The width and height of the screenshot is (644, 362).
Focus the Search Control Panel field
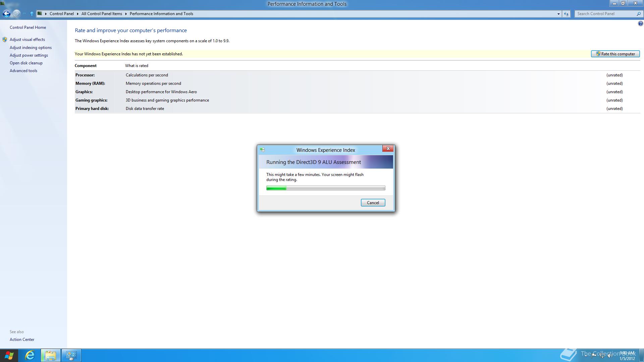(605, 14)
